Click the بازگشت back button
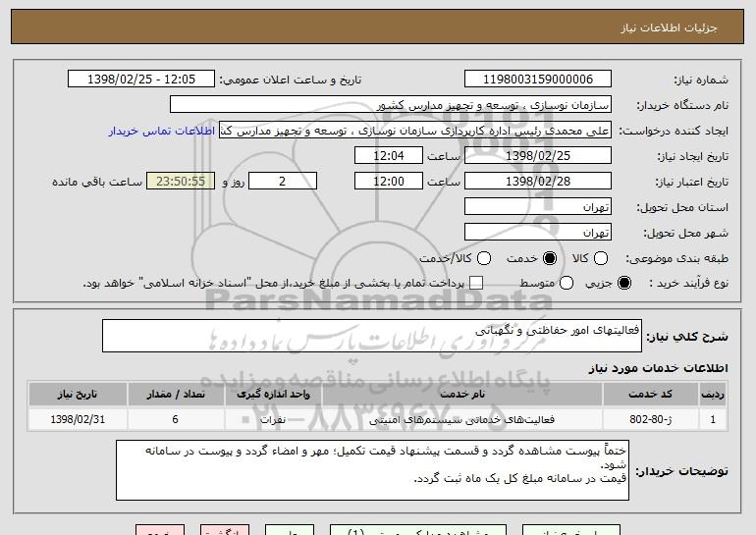 pos(225,530)
